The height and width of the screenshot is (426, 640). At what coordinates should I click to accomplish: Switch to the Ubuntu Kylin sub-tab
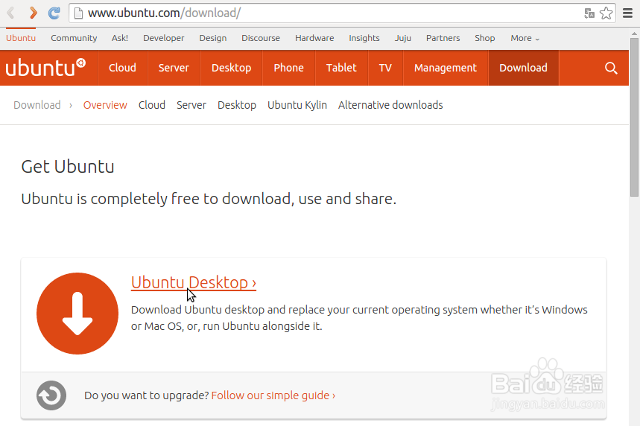[x=297, y=105]
